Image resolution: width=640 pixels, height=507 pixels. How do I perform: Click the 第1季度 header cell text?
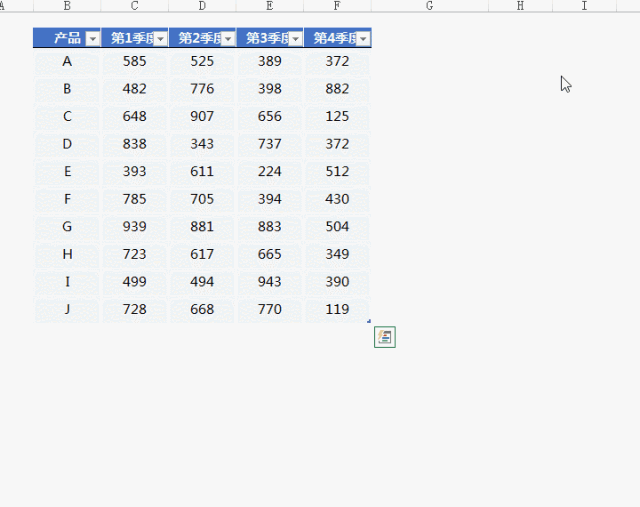coord(132,38)
